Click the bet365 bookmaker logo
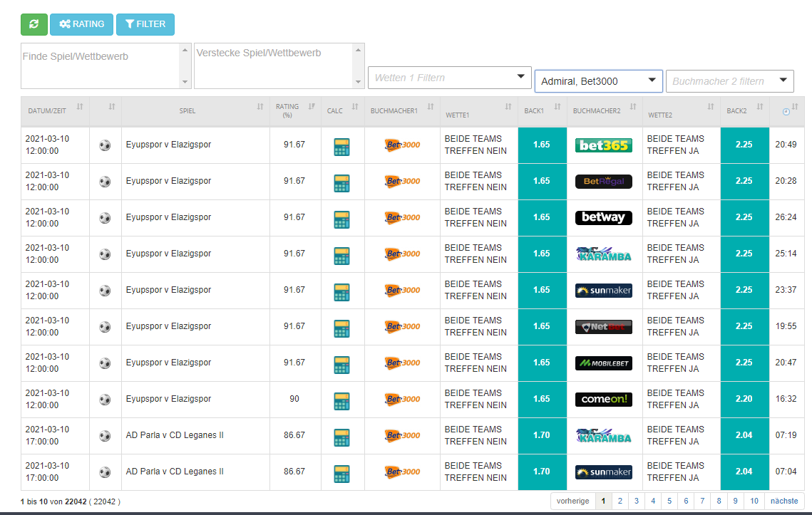This screenshot has height=515, width=812. point(604,145)
